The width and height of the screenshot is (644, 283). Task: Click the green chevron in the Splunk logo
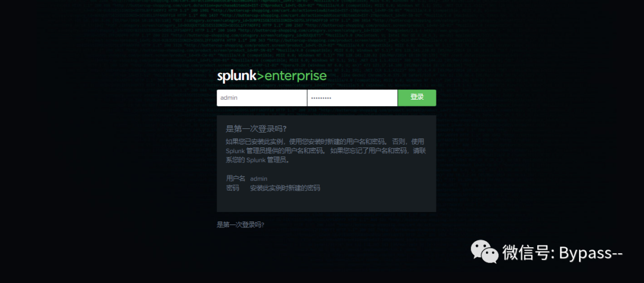(261, 76)
